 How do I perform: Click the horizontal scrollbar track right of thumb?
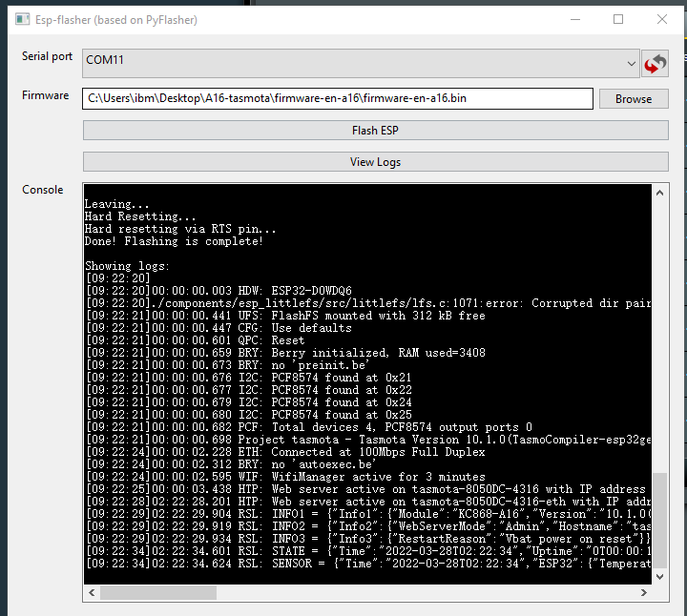(429, 593)
